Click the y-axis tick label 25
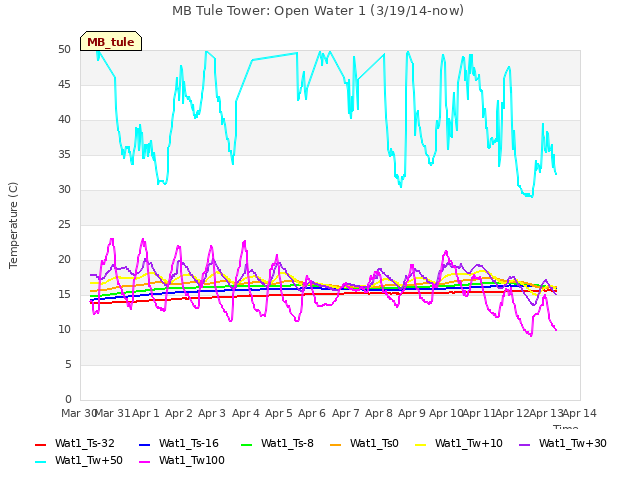 coord(64,224)
